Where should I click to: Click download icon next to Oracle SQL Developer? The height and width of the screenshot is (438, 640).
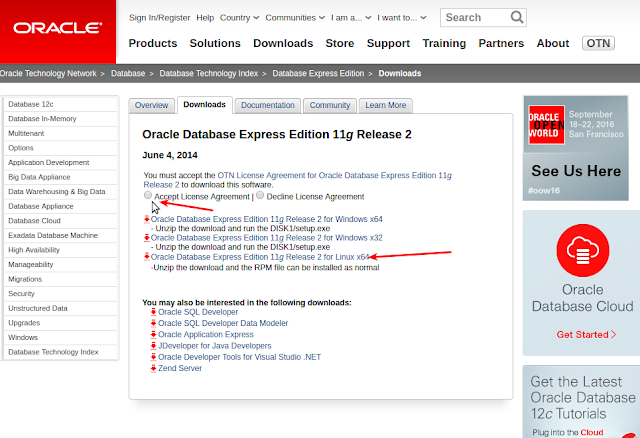(153, 312)
